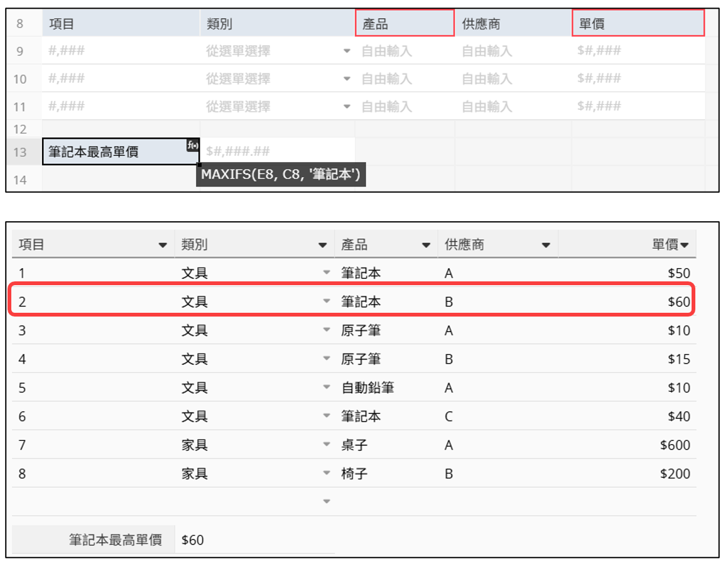
Task: Click row number 13 in the design sheet
Action: [x=20, y=152]
